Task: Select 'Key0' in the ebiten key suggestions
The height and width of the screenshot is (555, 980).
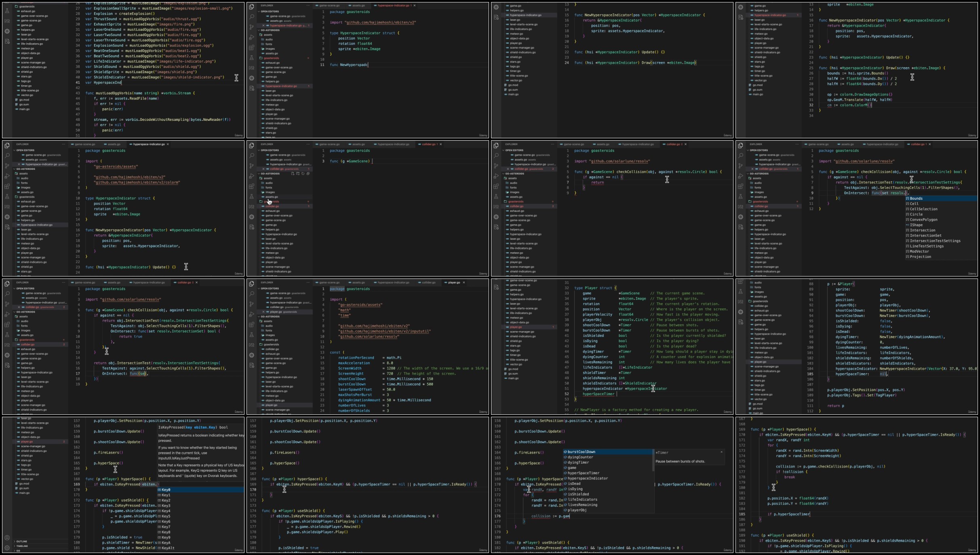Action: (x=200, y=490)
